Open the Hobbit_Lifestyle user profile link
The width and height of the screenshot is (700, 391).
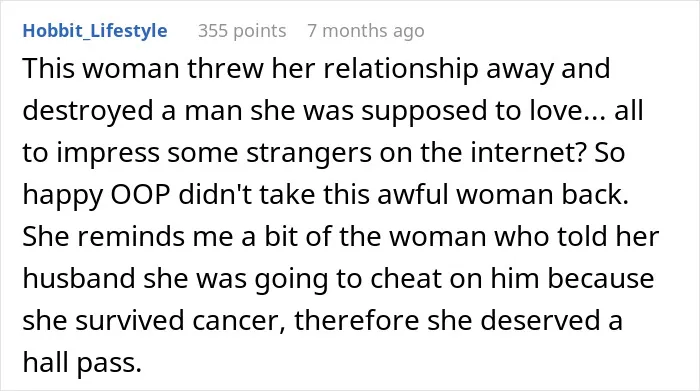click(95, 31)
